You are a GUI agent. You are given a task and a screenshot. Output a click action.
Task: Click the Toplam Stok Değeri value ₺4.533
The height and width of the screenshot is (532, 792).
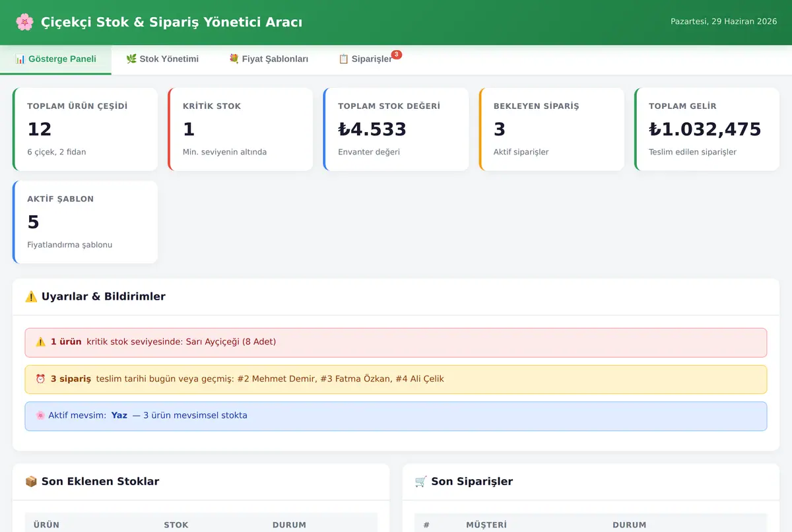(x=372, y=129)
